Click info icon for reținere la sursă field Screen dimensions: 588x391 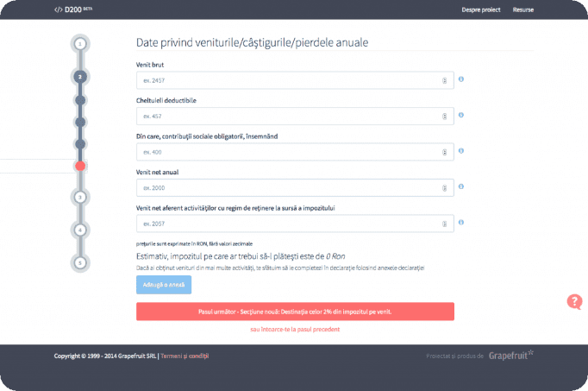tap(461, 222)
